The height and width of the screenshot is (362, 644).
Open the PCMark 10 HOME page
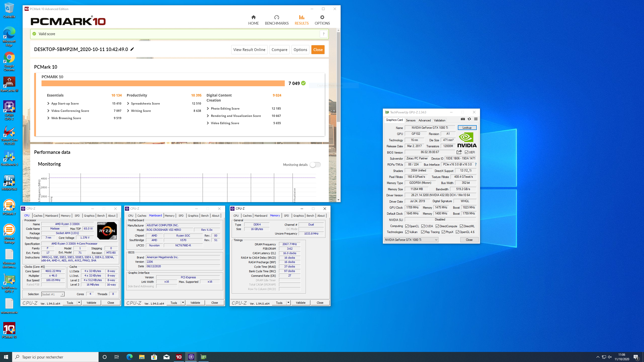253,20
